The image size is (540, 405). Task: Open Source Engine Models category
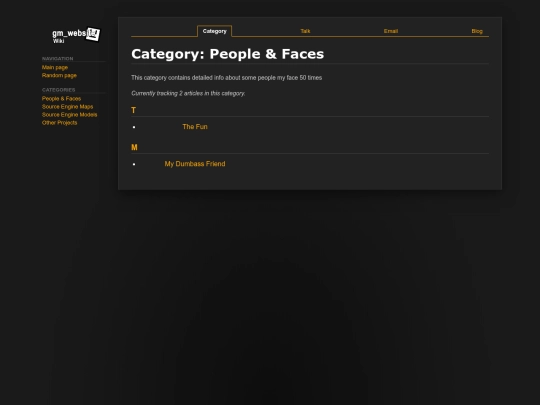click(x=70, y=115)
